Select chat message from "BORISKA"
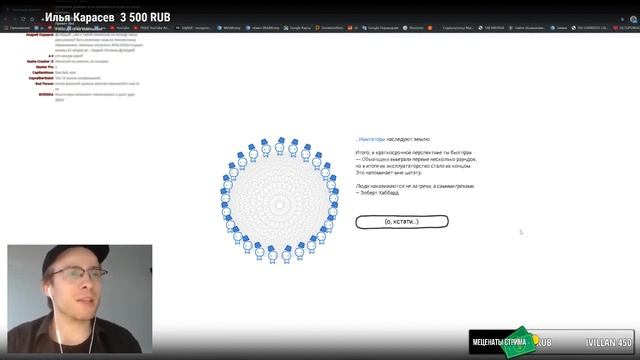The height and width of the screenshot is (360, 640). click(x=87, y=97)
